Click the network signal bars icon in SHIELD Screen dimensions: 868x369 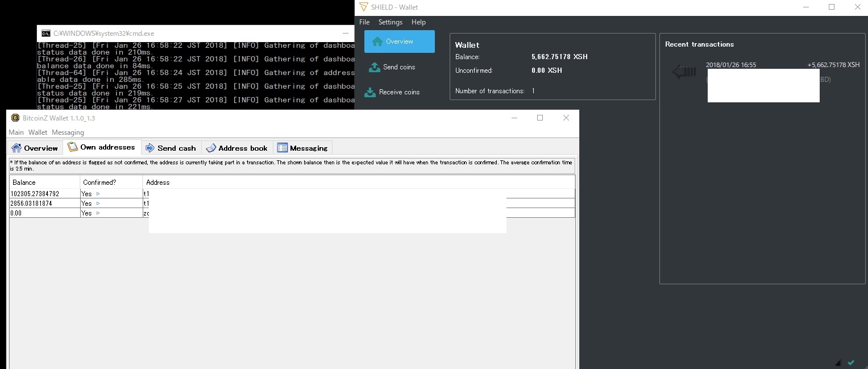[838, 362]
